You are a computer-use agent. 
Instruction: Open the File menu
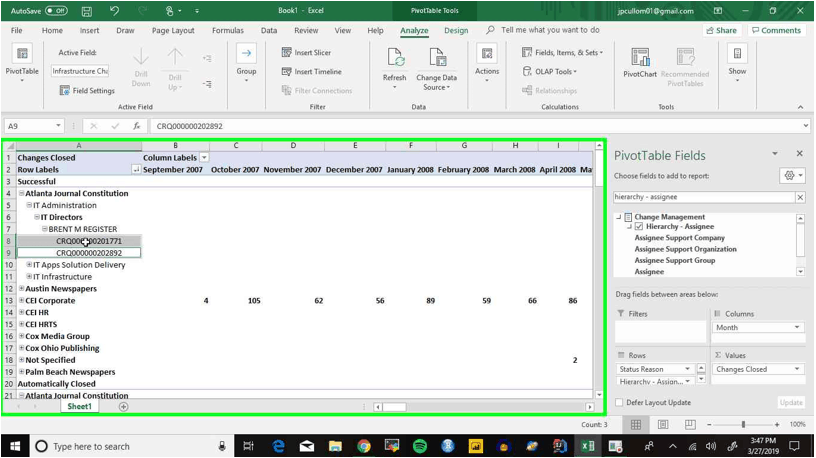tap(17, 30)
